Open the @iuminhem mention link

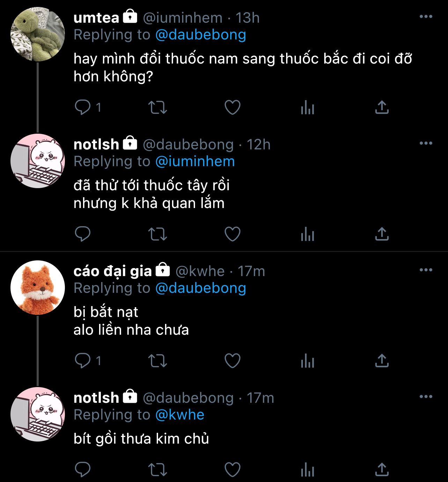click(x=195, y=161)
